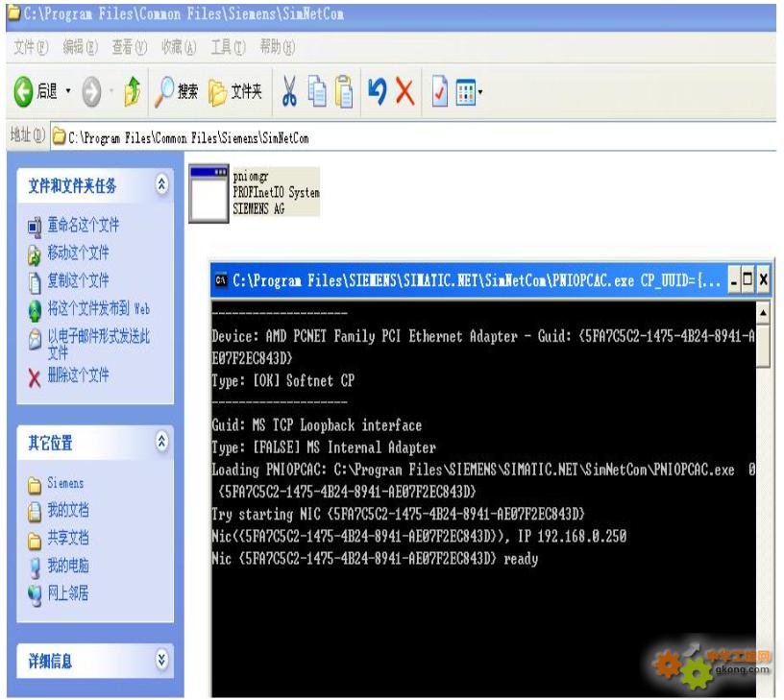Image resolution: width=784 pixels, height=700 pixels.
Task: Go up one folder level
Action: click(x=133, y=91)
